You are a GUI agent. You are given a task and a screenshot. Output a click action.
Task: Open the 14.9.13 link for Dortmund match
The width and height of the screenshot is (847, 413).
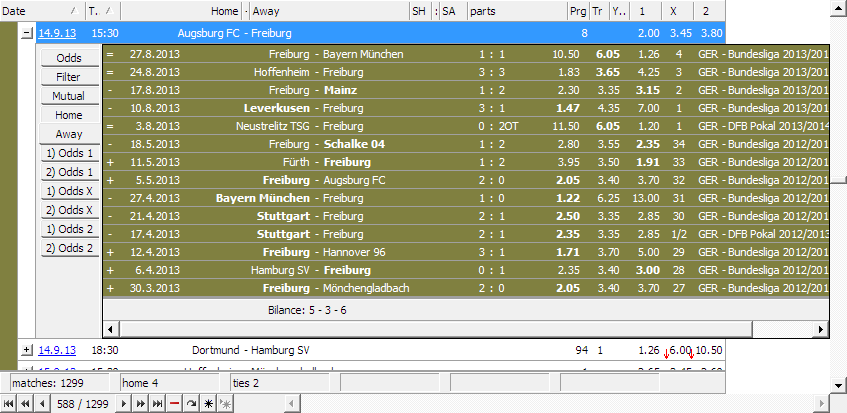[57, 350]
